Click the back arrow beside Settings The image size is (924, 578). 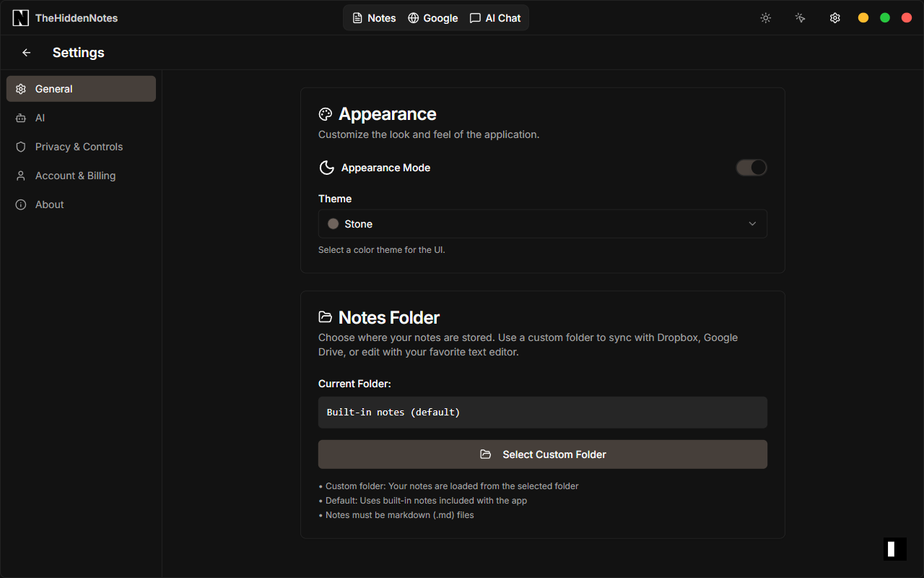point(26,52)
